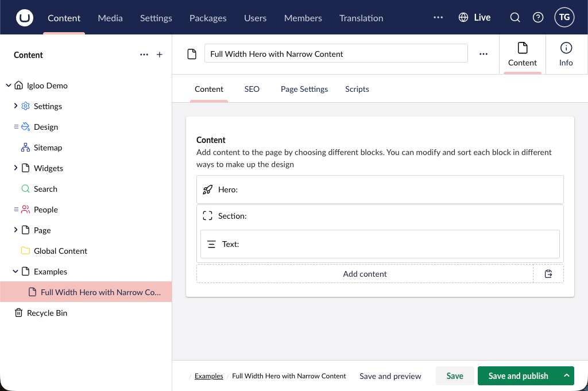Click Save and publish
Image resolution: width=588 pixels, height=391 pixels.
[x=519, y=375]
